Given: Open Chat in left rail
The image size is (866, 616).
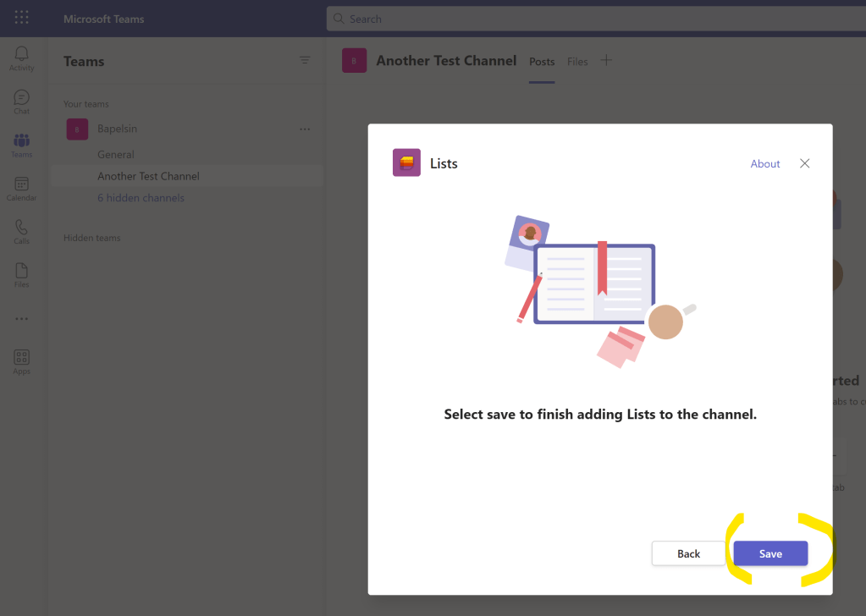Looking at the screenshot, I should pyautogui.click(x=22, y=102).
